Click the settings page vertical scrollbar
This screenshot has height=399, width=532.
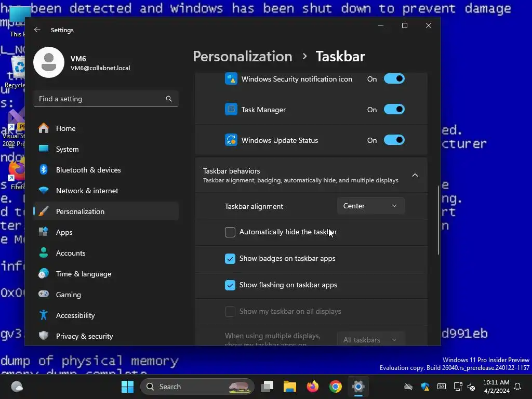[x=438, y=220]
